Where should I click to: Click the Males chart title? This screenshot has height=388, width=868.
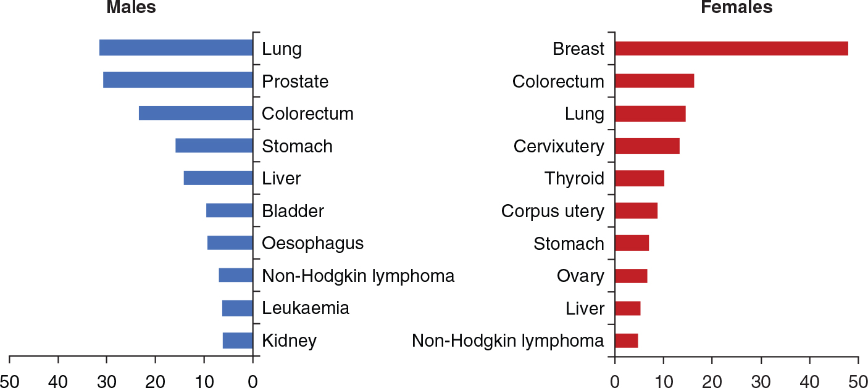tap(131, 7)
